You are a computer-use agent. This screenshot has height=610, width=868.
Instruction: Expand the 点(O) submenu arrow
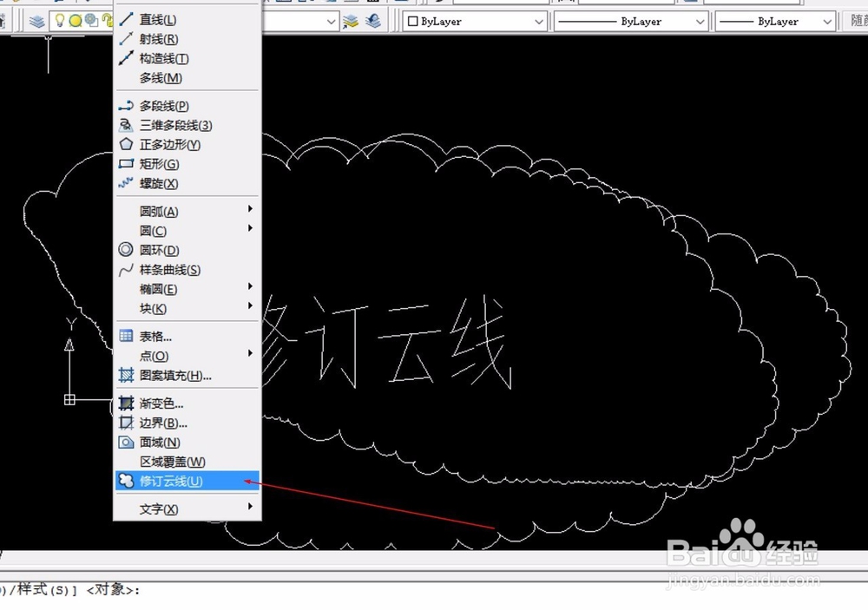(x=250, y=353)
